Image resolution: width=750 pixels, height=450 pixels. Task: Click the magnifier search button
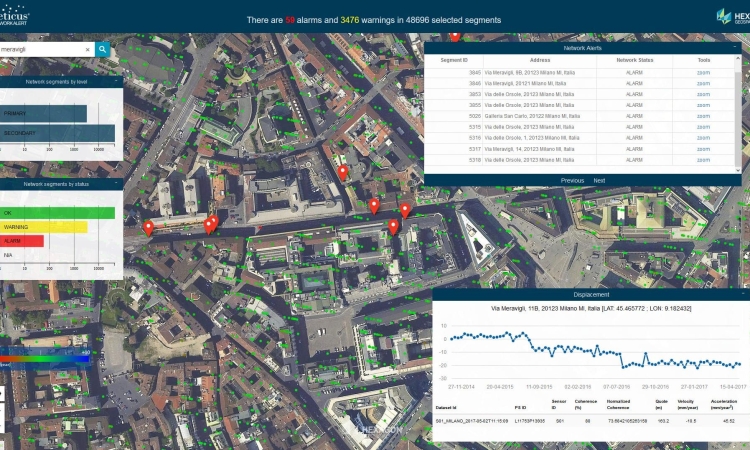coord(102,49)
